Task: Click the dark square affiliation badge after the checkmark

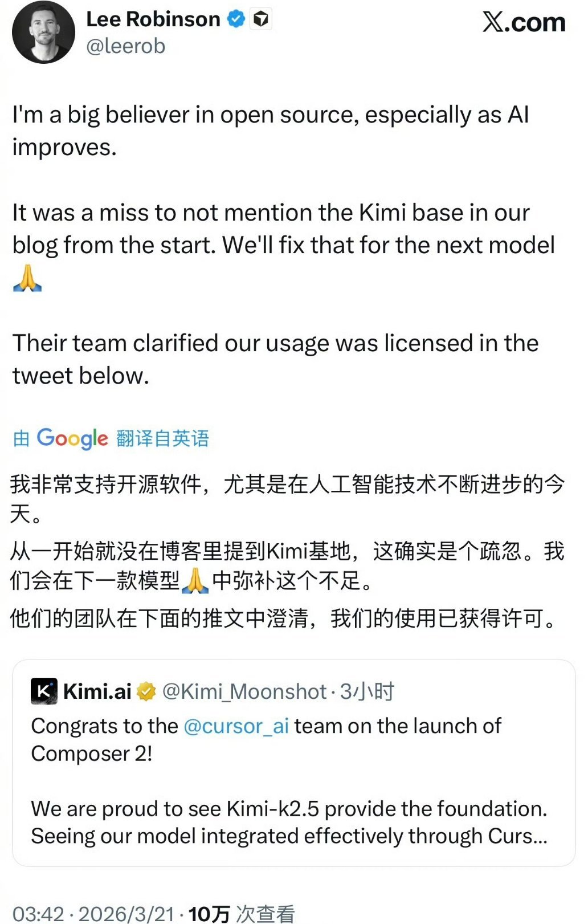Action: click(260, 19)
